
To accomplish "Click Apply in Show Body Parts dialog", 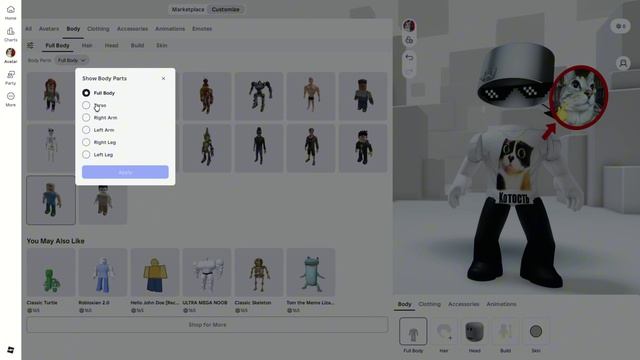I will point(125,172).
